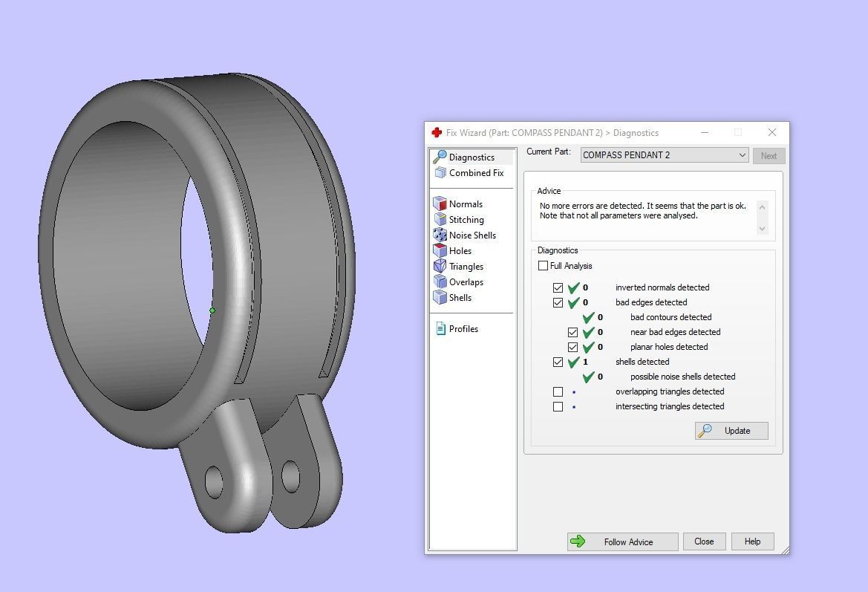Click the magnifier icon on Update button
This screenshot has height=592, width=868.
(705, 430)
